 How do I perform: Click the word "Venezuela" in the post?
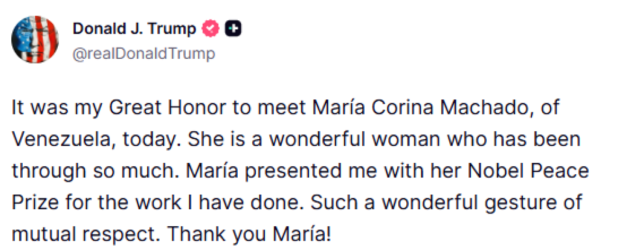(x=63, y=139)
